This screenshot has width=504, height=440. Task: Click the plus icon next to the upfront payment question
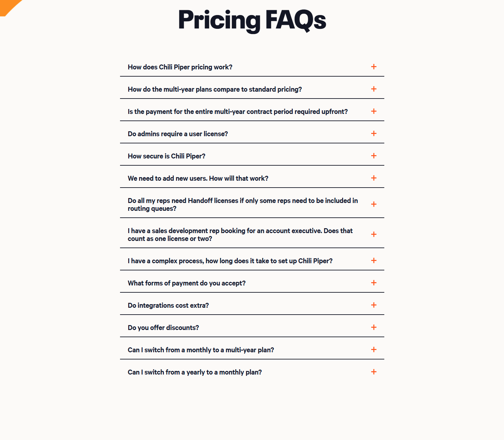(x=374, y=111)
